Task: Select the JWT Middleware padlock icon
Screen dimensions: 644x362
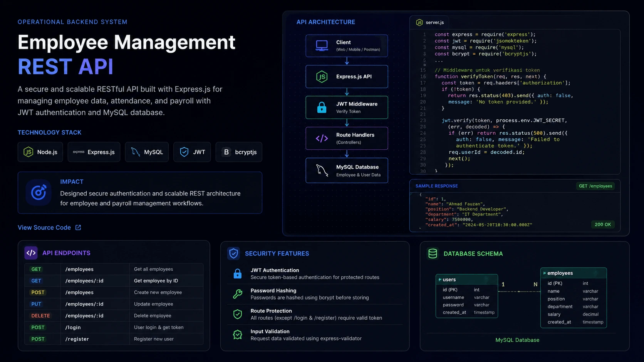Action: point(322,107)
